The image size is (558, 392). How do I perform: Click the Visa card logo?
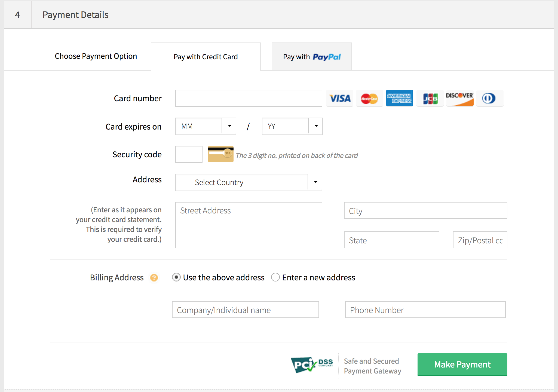point(340,98)
